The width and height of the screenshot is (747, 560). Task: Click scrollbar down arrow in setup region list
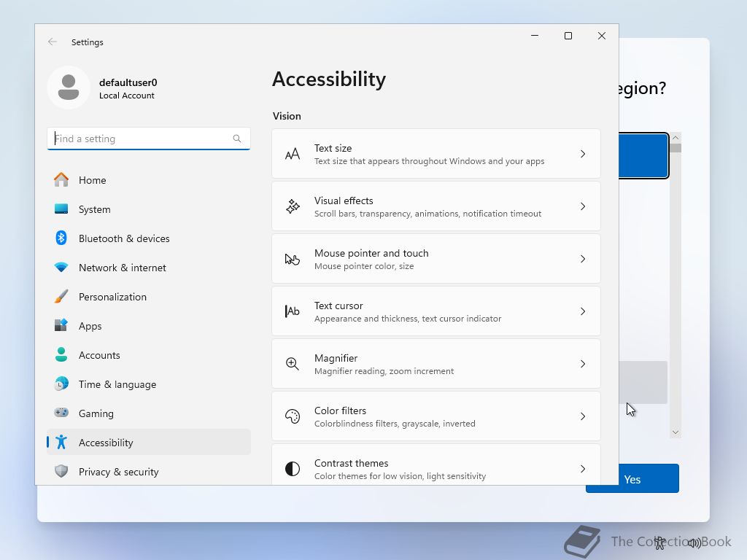click(x=675, y=432)
